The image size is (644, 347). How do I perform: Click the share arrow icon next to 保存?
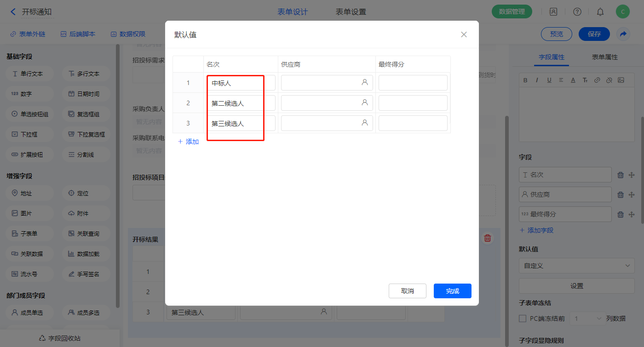point(623,34)
